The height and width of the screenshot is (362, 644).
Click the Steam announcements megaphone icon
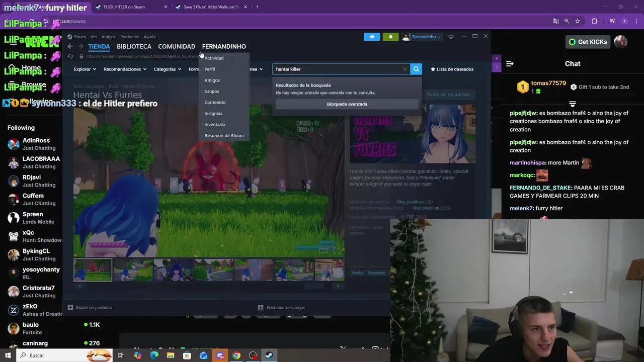point(372,37)
